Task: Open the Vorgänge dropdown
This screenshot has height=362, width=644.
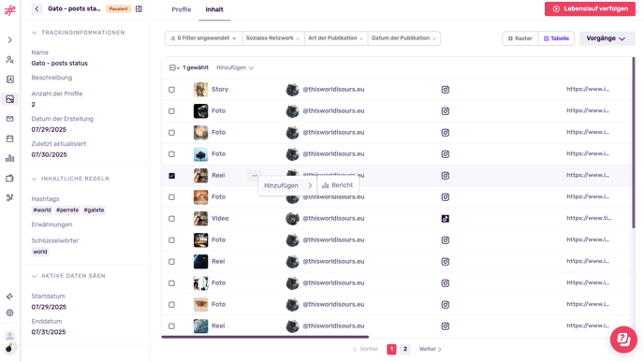Action: pos(607,38)
